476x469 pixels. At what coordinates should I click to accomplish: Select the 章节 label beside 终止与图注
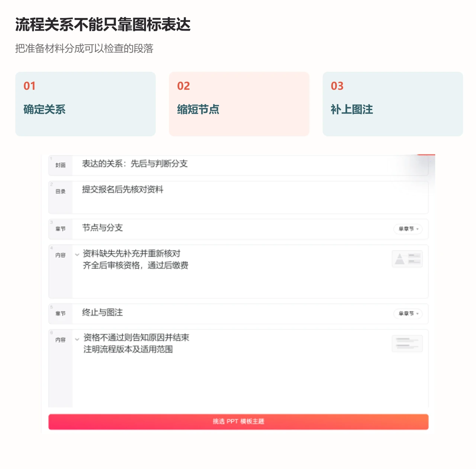[x=61, y=314]
